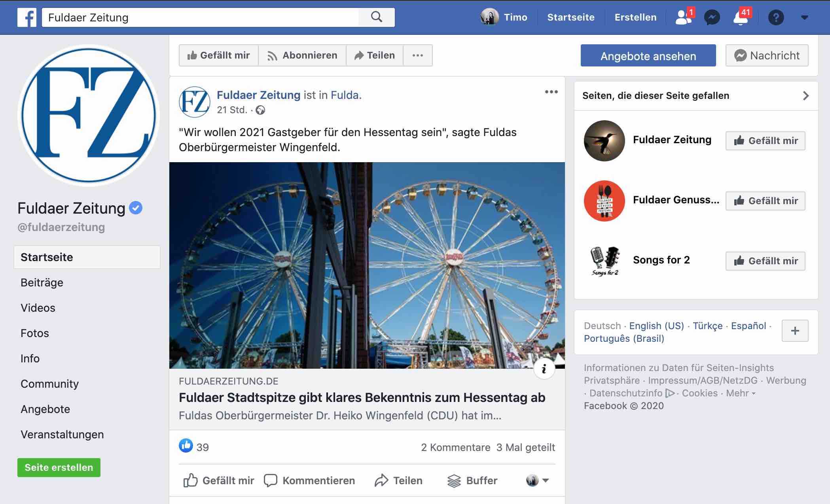
Task: Click the help question mark icon
Action: (x=776, y=17)
